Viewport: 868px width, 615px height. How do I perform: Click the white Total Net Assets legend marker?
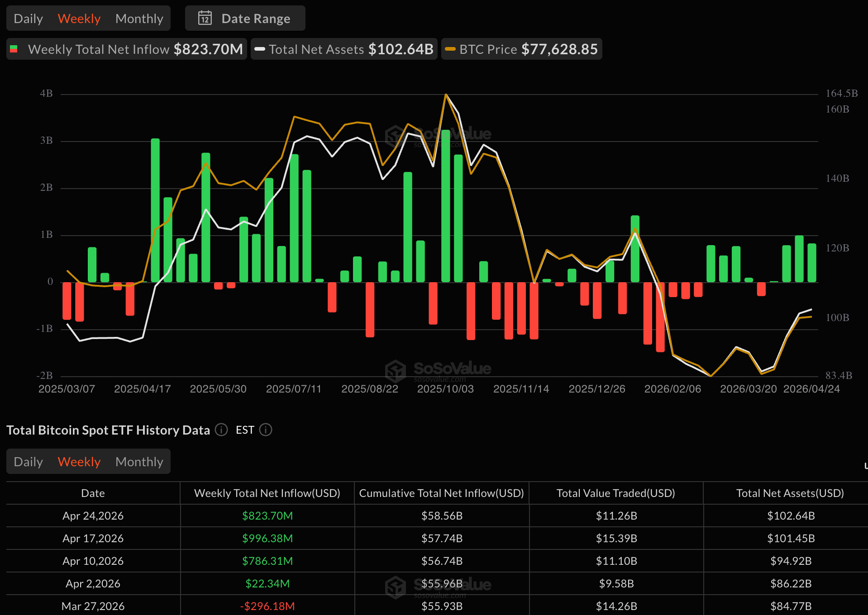[x=260, y=49]
